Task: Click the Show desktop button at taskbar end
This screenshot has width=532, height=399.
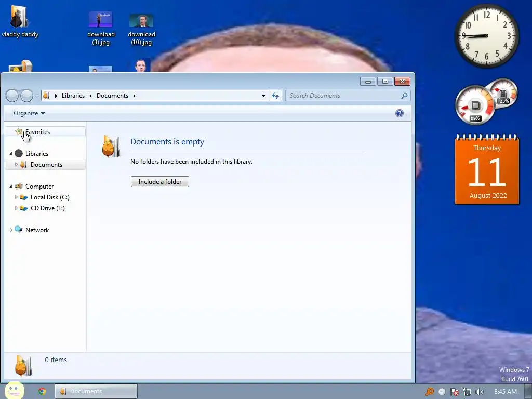Action: pyautogui.click(x=528, y=392)
